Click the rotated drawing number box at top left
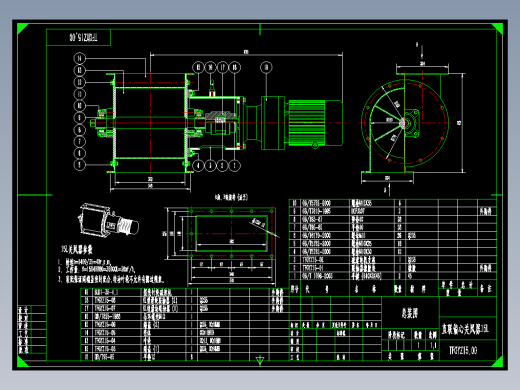This screenshot has width=520, height=390. [78, 37]
